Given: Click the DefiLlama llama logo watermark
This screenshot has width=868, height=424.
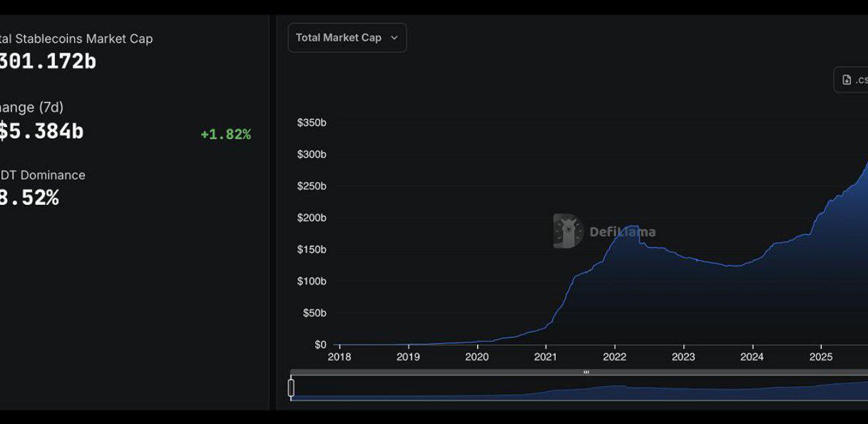Looking at the screenshot, I should click(x=568, y=231).
